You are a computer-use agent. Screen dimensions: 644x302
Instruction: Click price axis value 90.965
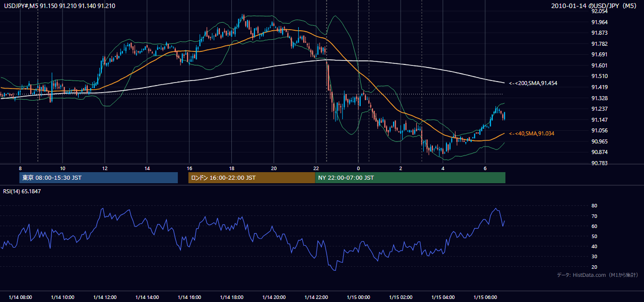pyautogui.click(x=599, y=141)
